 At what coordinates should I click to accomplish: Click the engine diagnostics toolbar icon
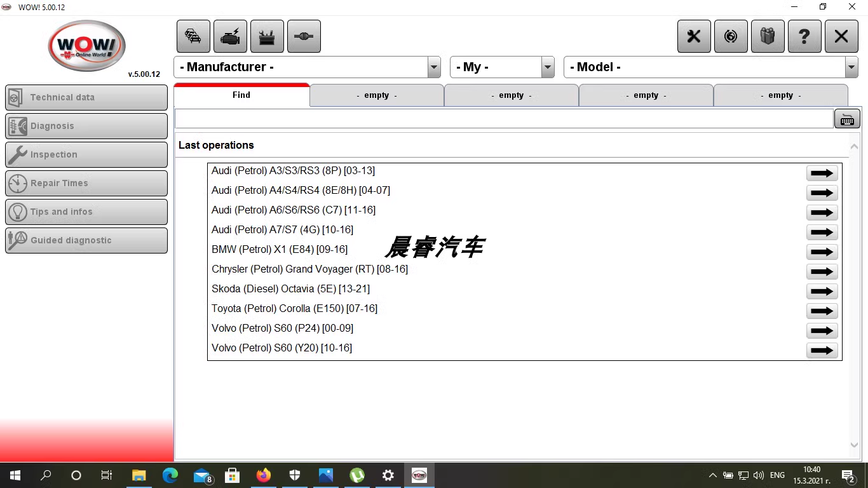(230, 36)
